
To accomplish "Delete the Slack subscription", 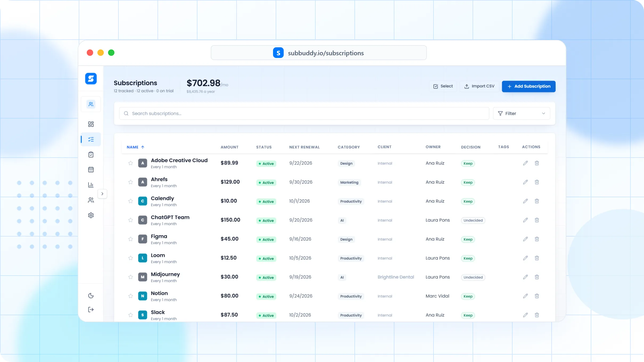I will point(537,315).
